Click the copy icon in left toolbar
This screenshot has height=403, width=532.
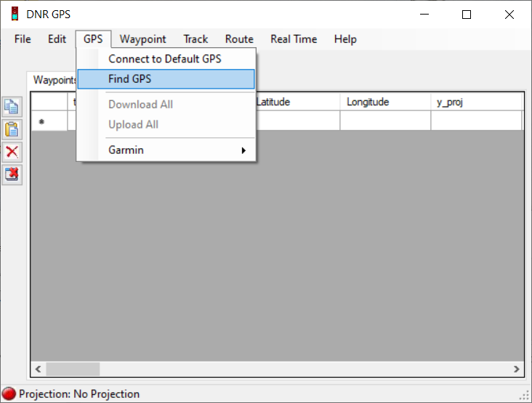pyautogui.click(x=12, y=107)
